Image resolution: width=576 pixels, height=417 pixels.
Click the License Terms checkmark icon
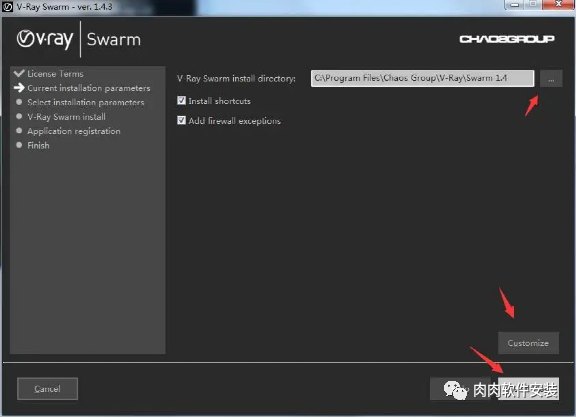[19, 73]
